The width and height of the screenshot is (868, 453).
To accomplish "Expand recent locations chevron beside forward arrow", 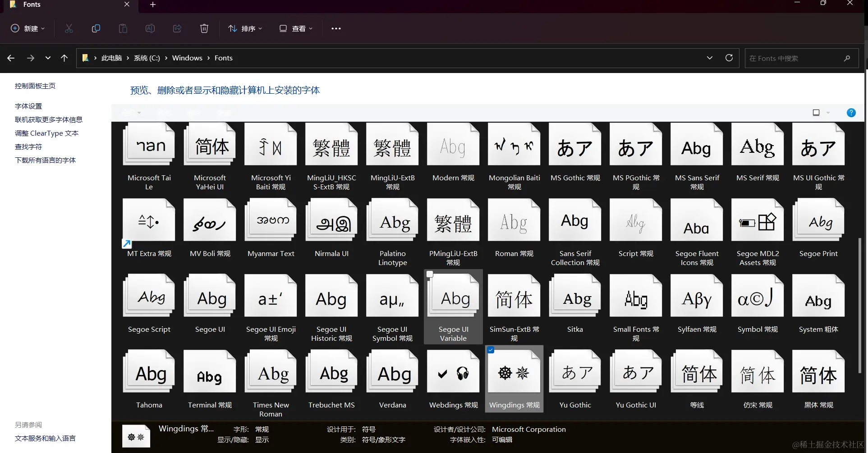I will 48,58.
